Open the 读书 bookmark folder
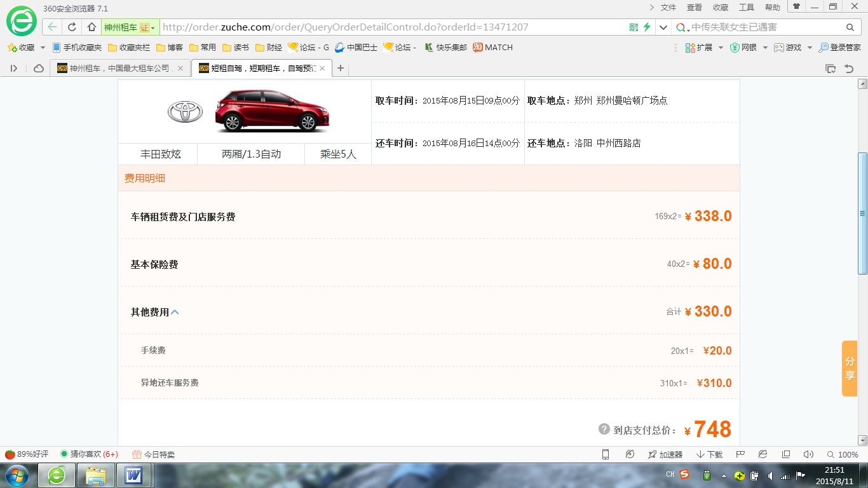The width and height of the screenshot is (868, 488). [x=236, y=48]
